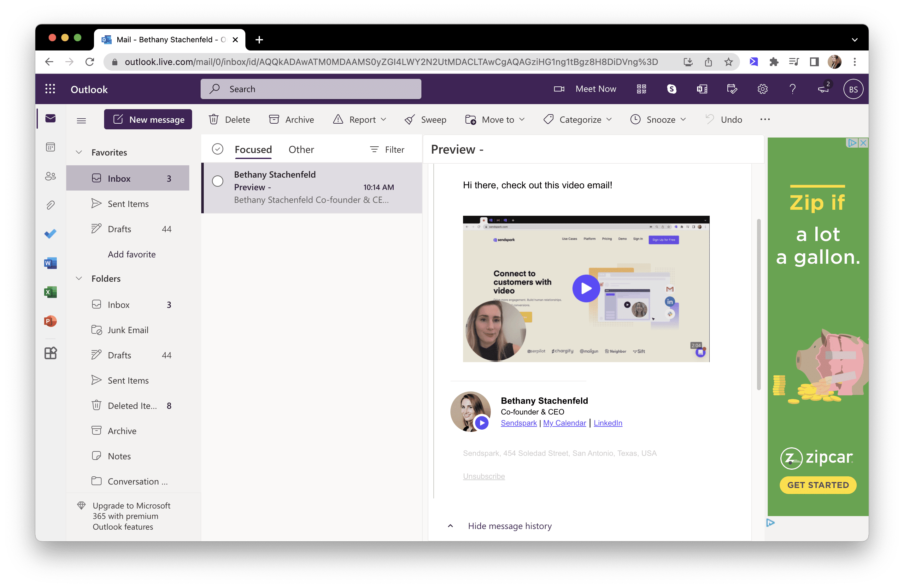Open the Folders section expander
Viewport: 904px width, 588px height.
[x=79, y=279]
